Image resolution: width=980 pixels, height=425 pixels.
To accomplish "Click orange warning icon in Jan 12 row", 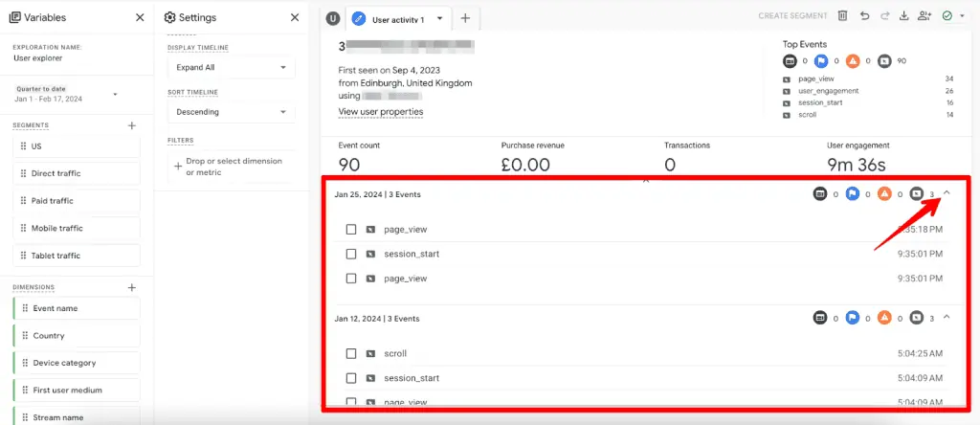I will click(884, 318).
